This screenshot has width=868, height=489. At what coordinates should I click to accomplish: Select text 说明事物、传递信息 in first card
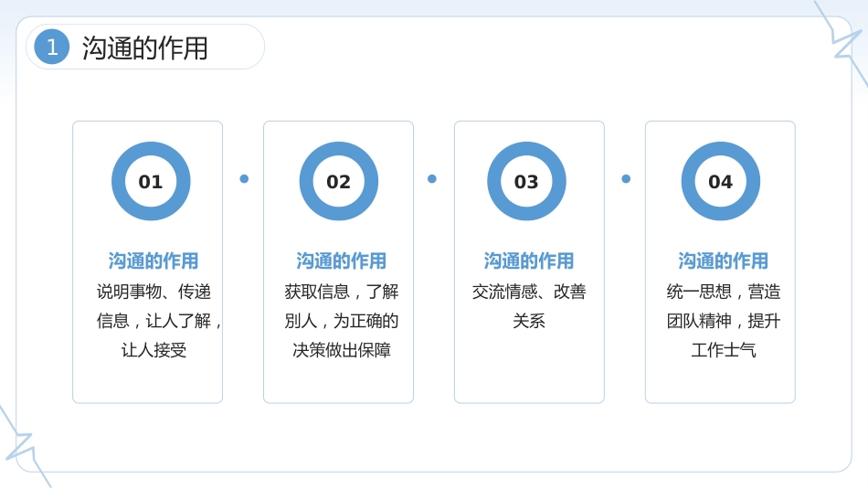[x=153, y=305]
